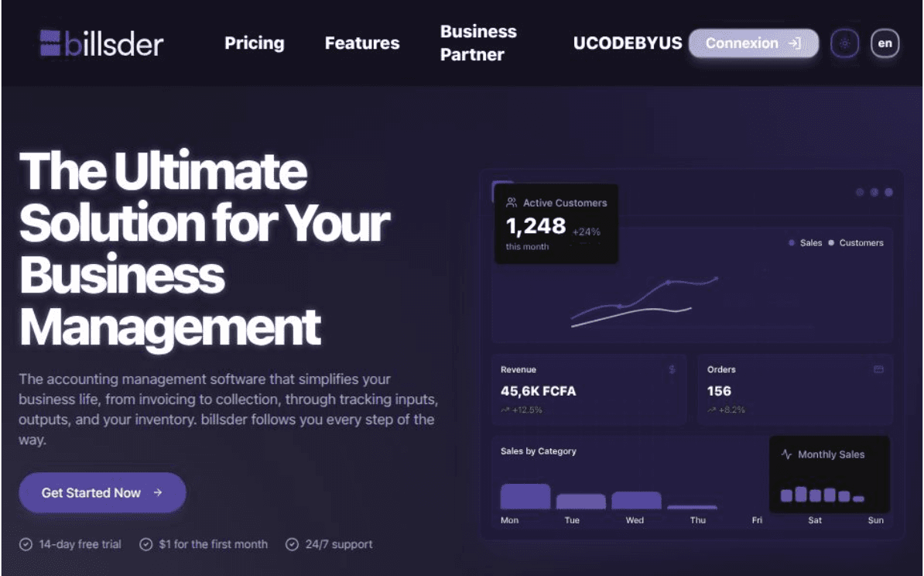
Task: Click the check icon beside 24/7 support
Action: (293, 544)
